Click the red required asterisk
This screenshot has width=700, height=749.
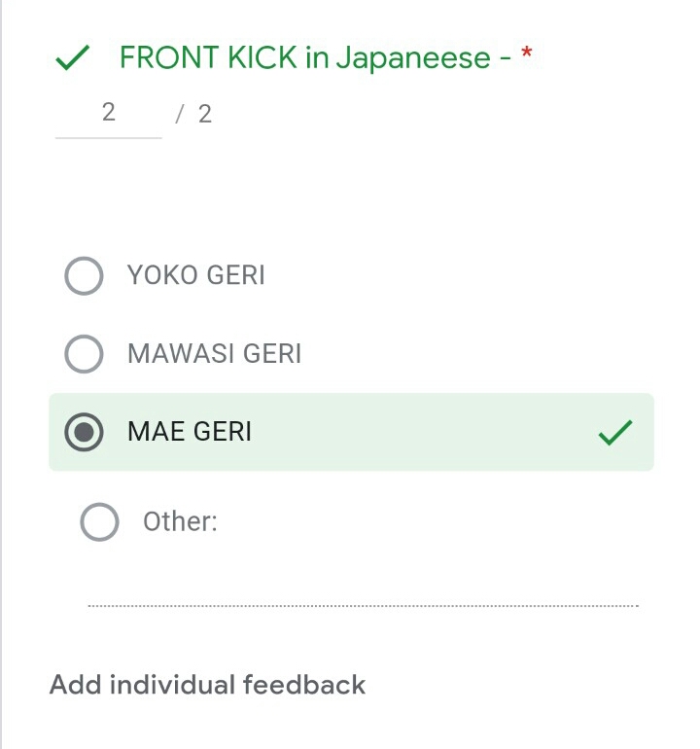527,54
